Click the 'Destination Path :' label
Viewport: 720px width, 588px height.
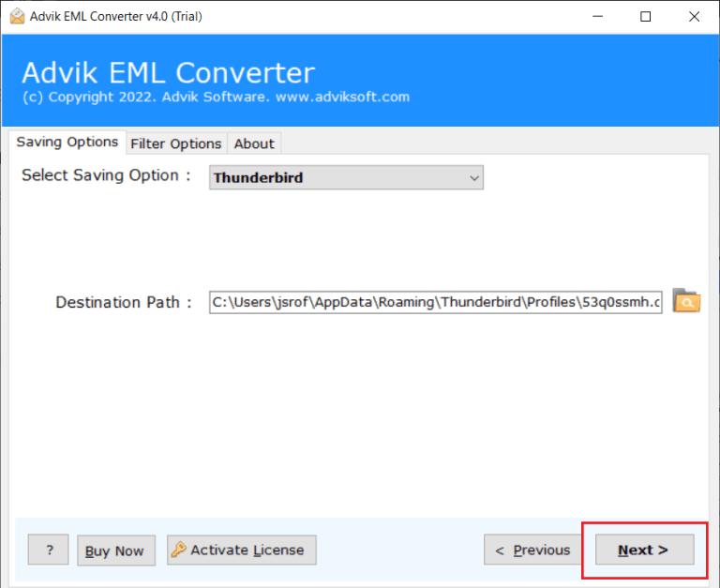point(124,302)
